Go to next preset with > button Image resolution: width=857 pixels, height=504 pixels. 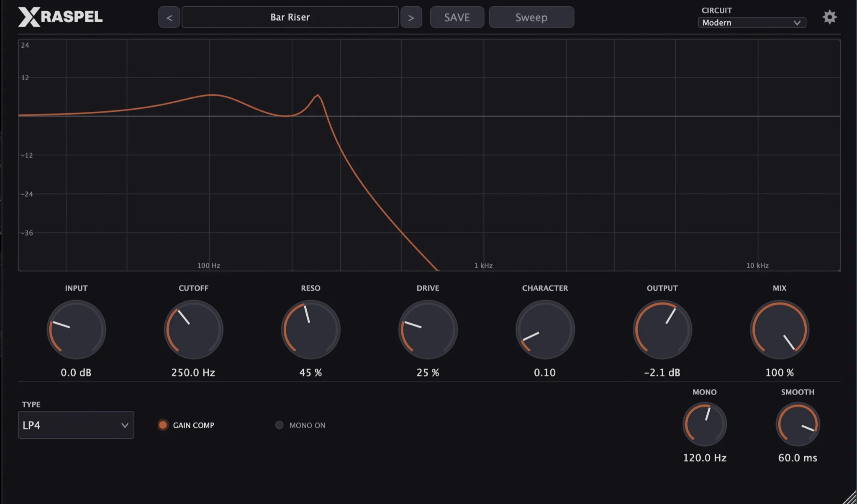pyautogui.click(x=411, y=17)
